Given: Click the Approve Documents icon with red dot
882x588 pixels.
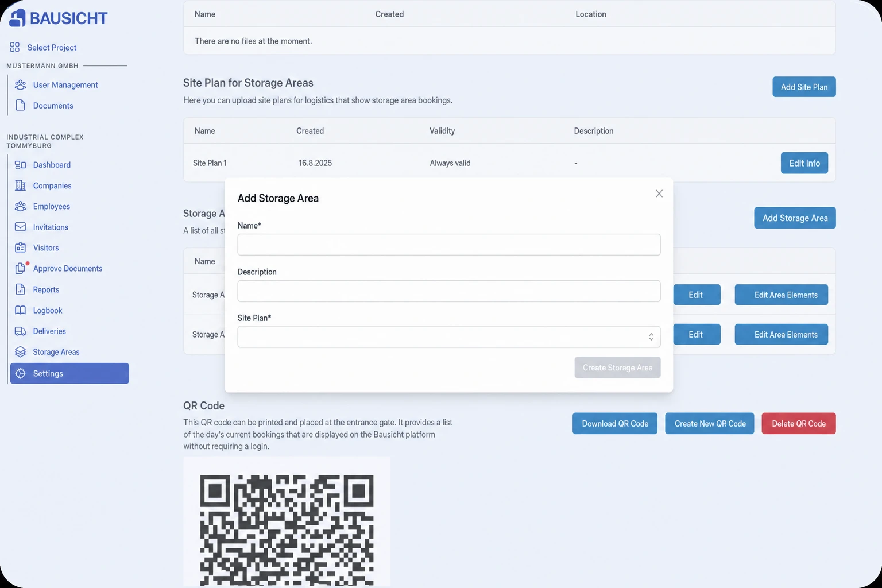Looking at the screenshot, I should 21,268.
